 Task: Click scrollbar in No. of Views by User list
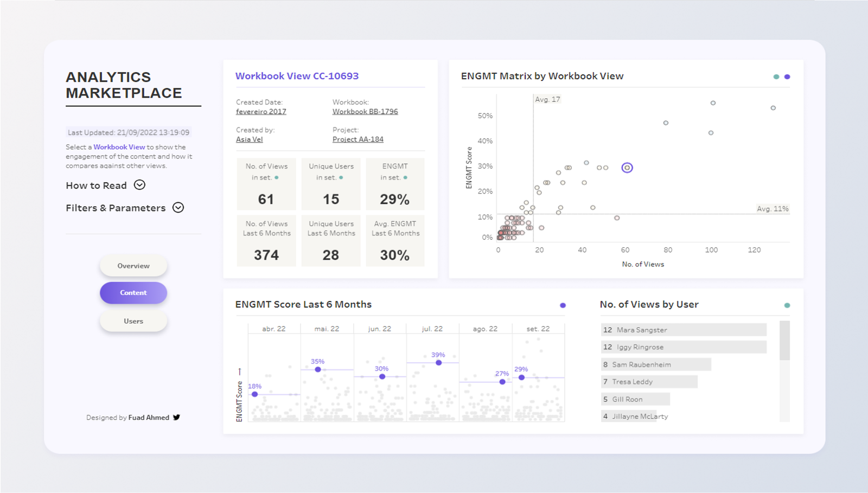784,341
